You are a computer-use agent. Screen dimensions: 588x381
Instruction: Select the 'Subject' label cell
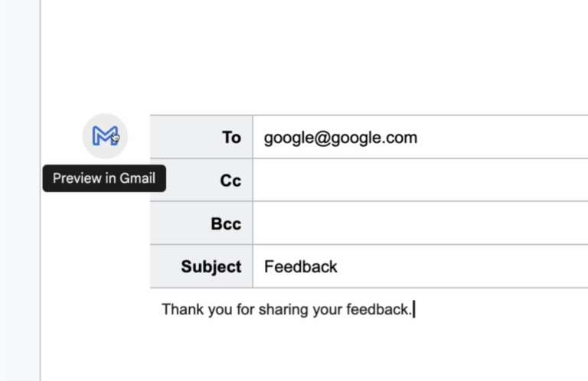coord(201,266)
